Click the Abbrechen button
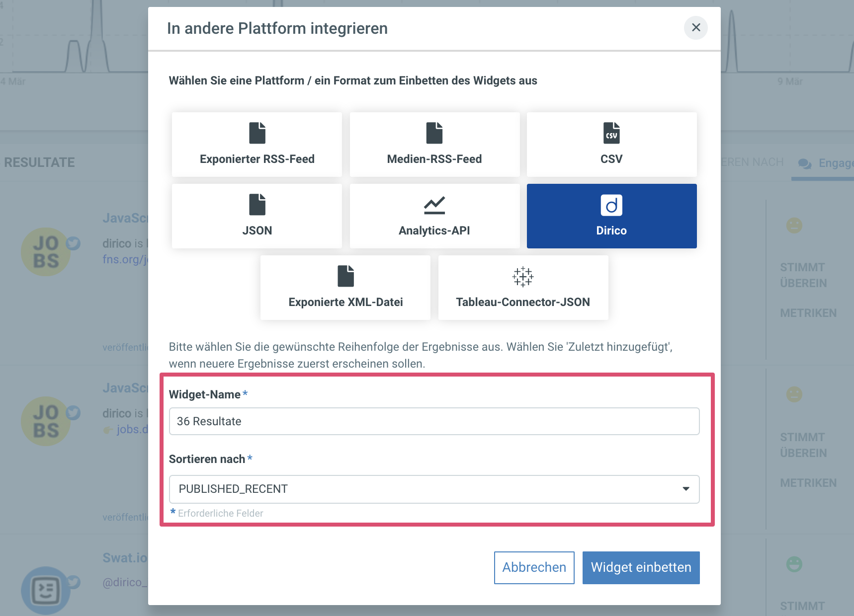Screen dimensions: 854x616 534,568
